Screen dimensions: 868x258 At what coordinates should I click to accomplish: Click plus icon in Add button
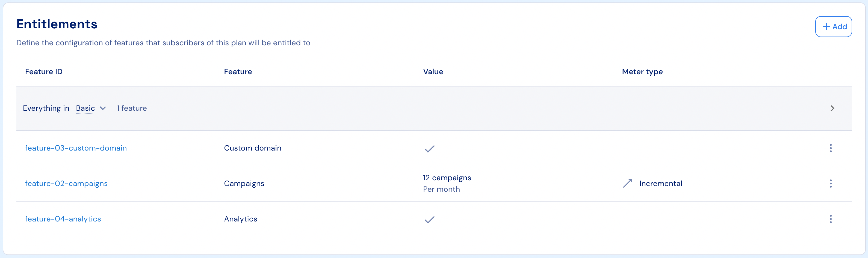(x=826, y=26)
